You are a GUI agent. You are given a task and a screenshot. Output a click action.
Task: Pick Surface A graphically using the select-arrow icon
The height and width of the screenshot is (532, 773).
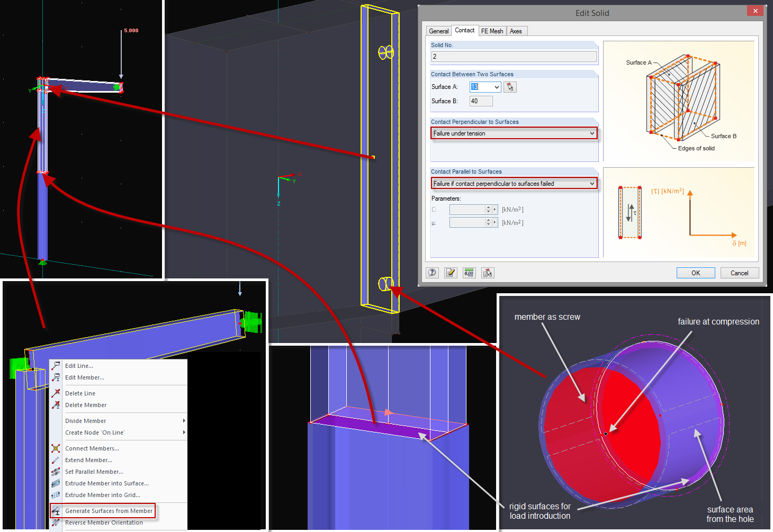coord(509,87)
